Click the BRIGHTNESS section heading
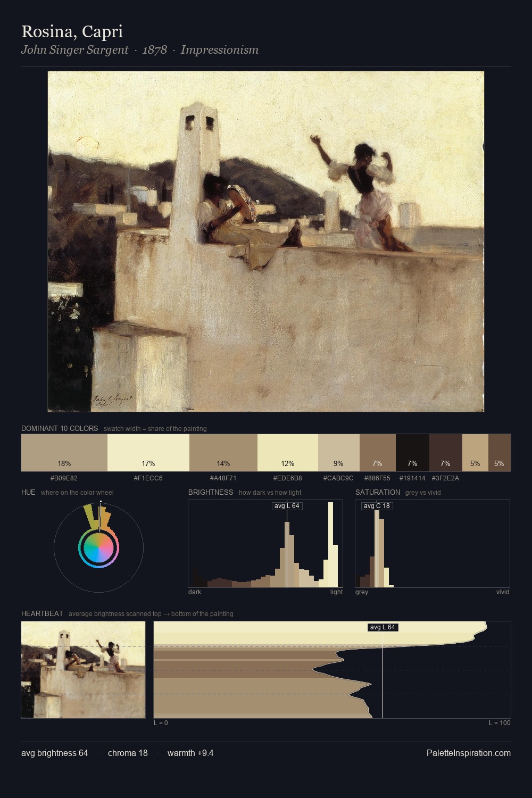 tap(211, 492)
